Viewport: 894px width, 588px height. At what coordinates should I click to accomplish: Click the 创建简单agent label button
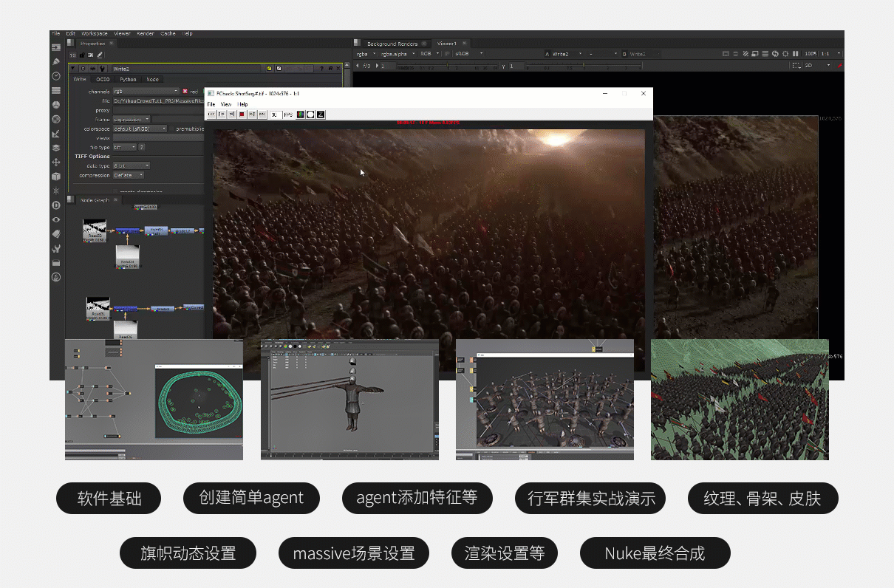(251, 499)
